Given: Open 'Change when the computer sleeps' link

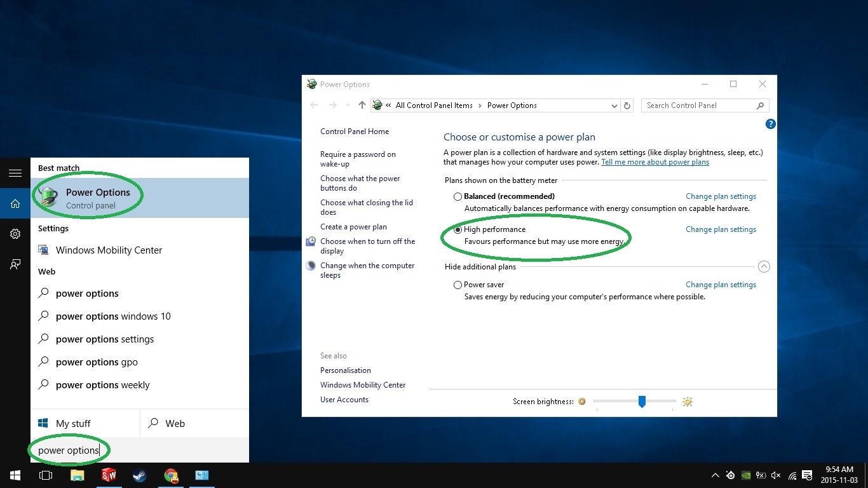Looking at the screenshot, I should [x=367, y=270].
